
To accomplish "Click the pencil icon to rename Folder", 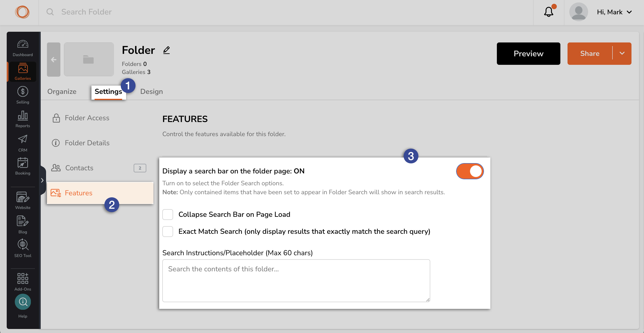I will [167, 50].
